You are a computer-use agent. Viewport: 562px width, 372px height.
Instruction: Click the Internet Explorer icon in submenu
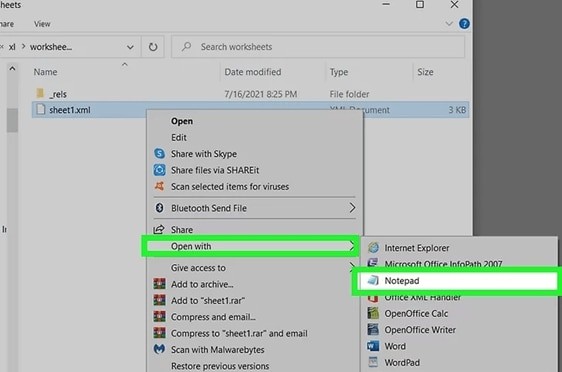pyautogui.click(x=373, y=248)
